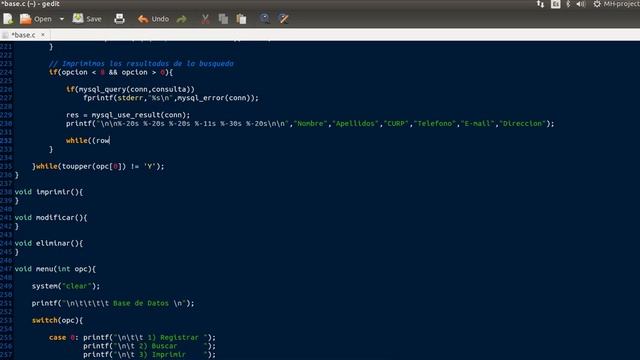This screenshot has width=640, height=360.
Task: Click the 'res = mysql_use_result(conn);' line
Action: (128, 115)
